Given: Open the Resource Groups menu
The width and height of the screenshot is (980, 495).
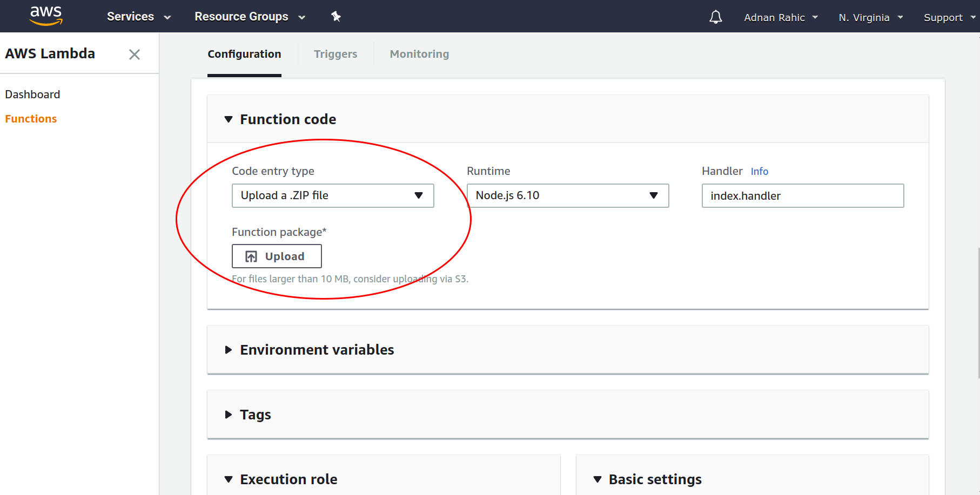Looking at the screenshot, I should coord(250,17).
